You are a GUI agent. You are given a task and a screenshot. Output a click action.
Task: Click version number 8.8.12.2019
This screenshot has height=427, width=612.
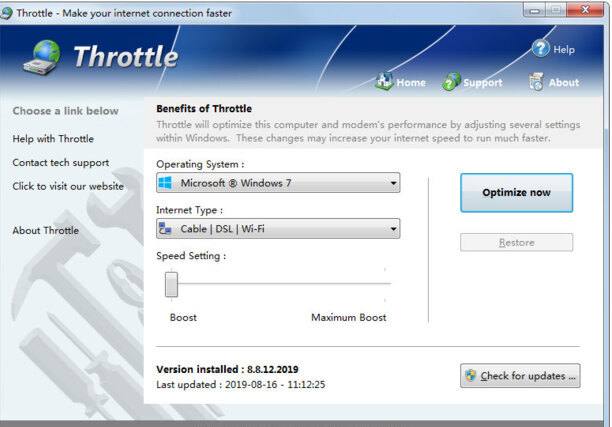[272, 369]
